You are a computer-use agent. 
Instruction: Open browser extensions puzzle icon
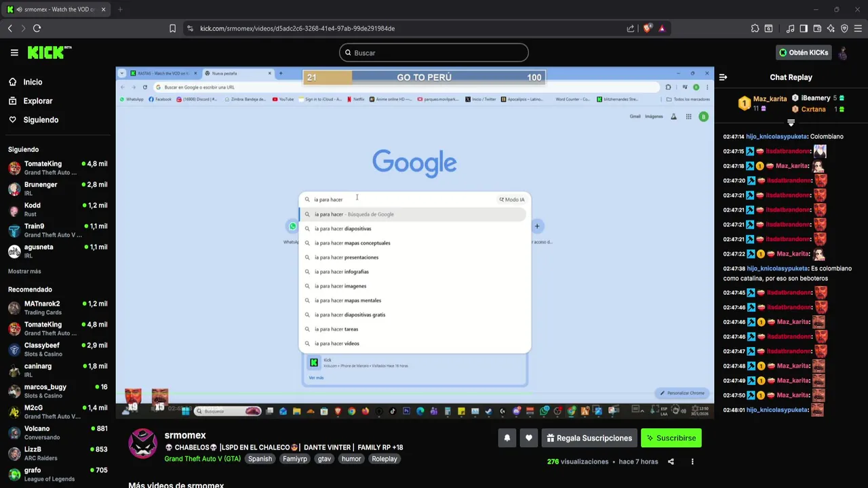click(x=755, y=28)
